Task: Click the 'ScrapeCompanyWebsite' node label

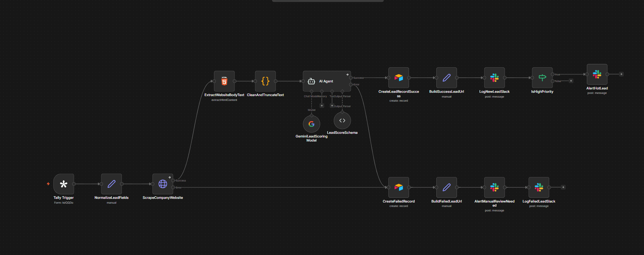Action: point(163,198)
